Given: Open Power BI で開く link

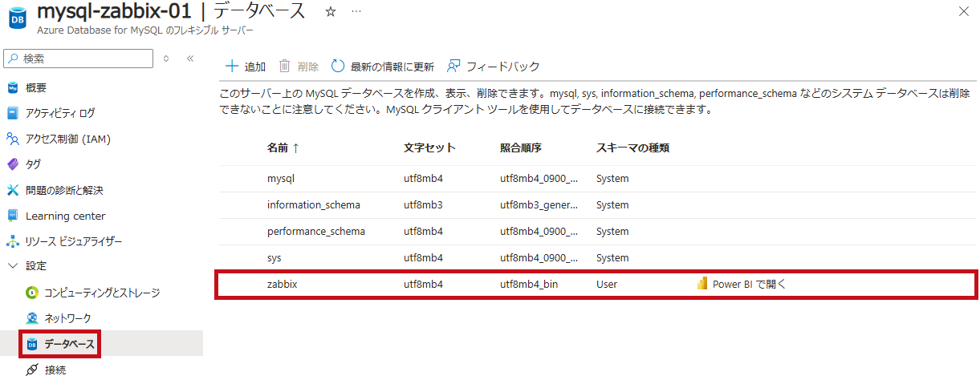Looking at the screenshot, I should 750,285.
